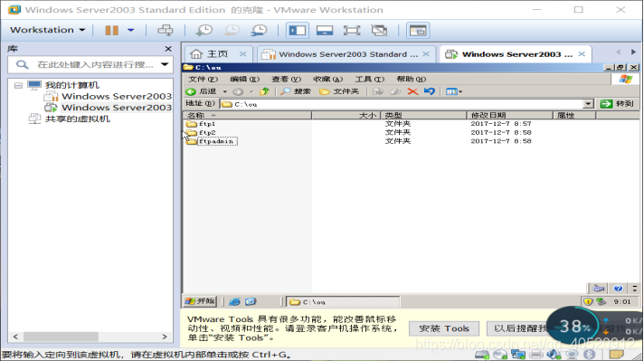Click the network adapter status icon
This screenshot has width=644, height=361.
518,355
